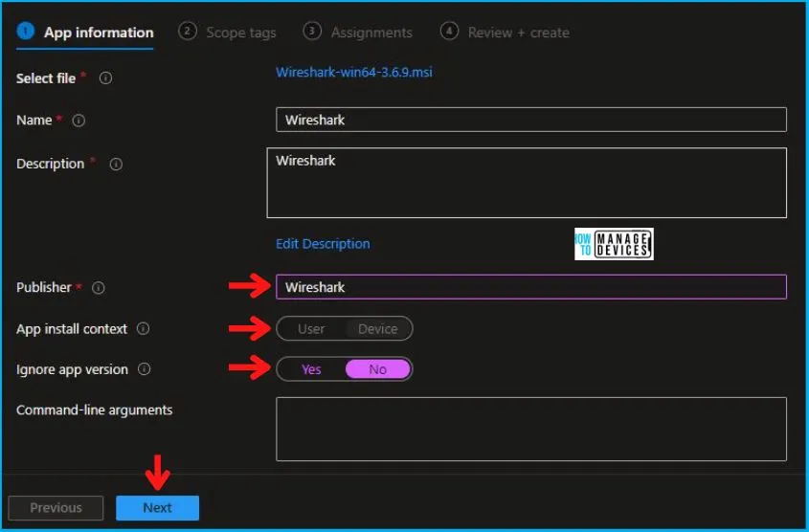Click the Ignore app version info icon
Screen dimensions: 809x532
point(144,369)
